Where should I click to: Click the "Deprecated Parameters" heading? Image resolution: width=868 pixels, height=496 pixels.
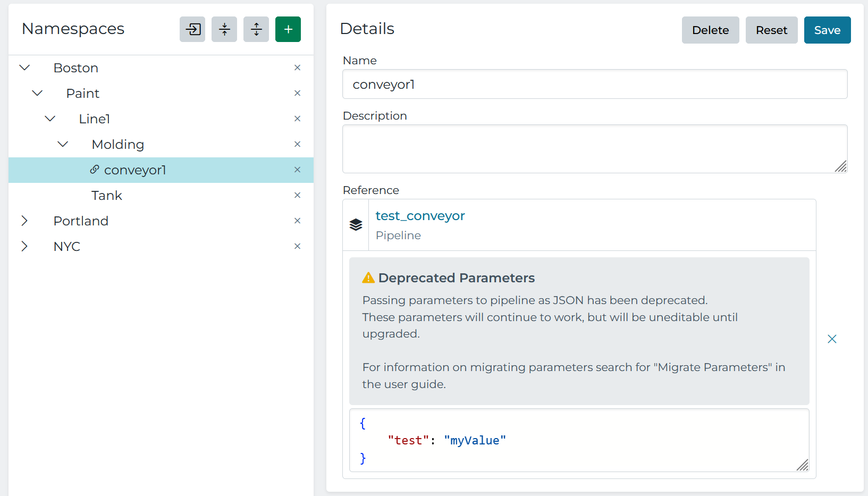click(457, 278)
